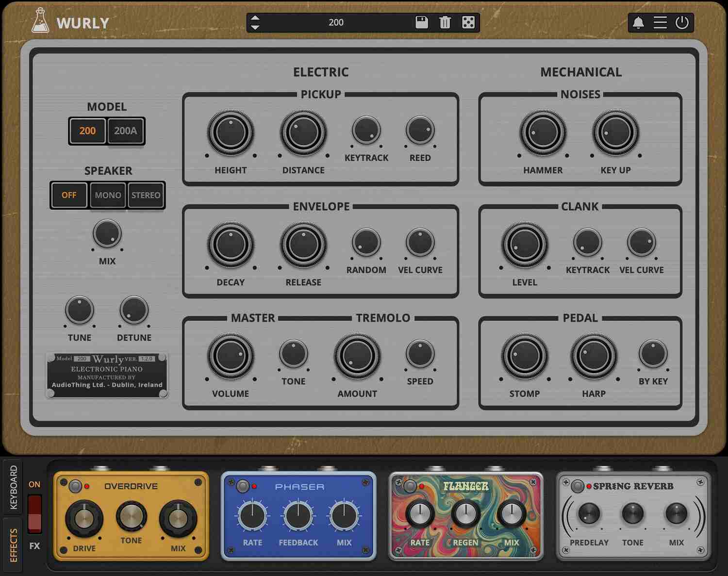The width and height of the screenshot is (728, 576).
Task: Click the AudioThing flask logo
Action: (41, 21)
